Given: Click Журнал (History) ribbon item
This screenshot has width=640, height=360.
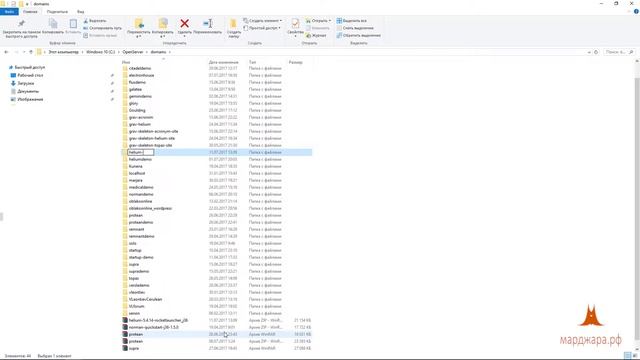Looking at the screenshot, I should 316,36.
